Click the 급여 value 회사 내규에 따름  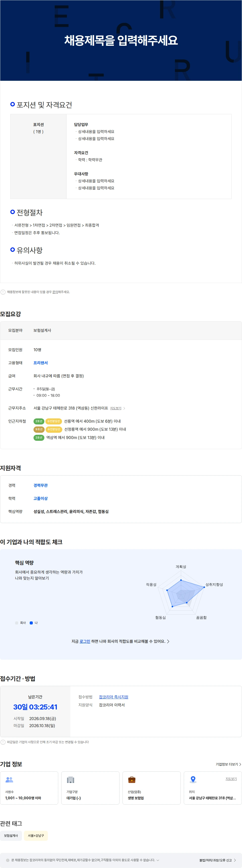pyautogui.click(x=58, y=376)
